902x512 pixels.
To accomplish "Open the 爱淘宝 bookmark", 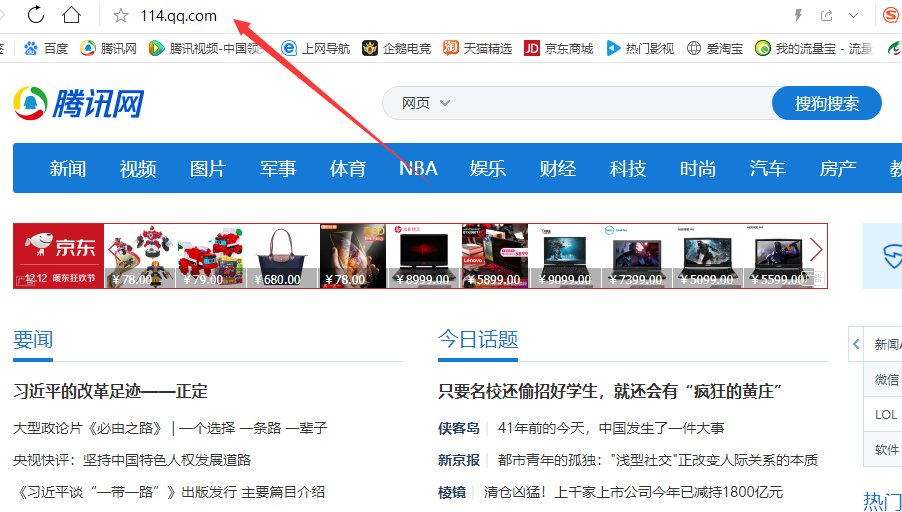I will (x=715, y=48).
